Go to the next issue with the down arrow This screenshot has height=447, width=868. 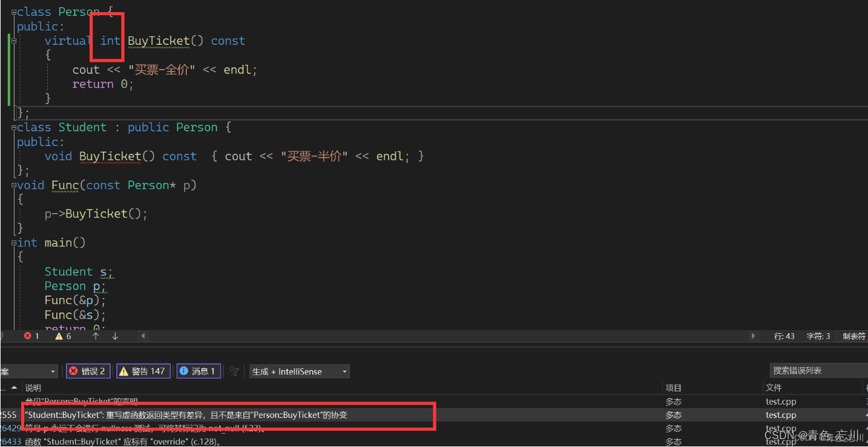coord(115,336)
